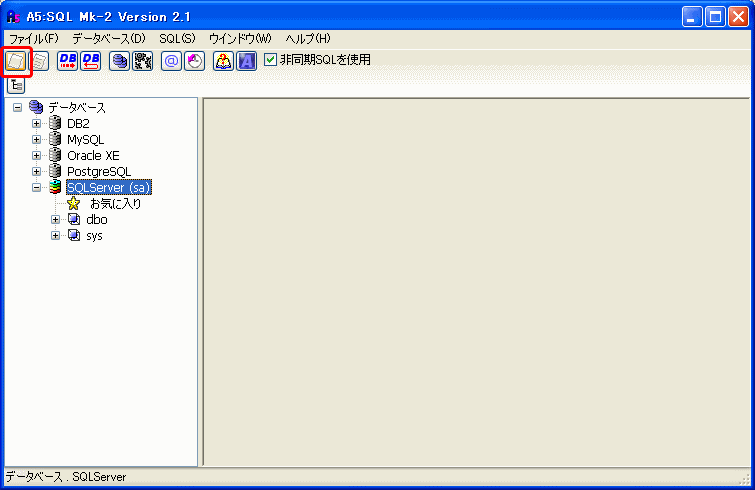The height and width of the screenshot is (490, 755).
Task: Select the MySQL tree entry
Action: click(x=85, y=140)
